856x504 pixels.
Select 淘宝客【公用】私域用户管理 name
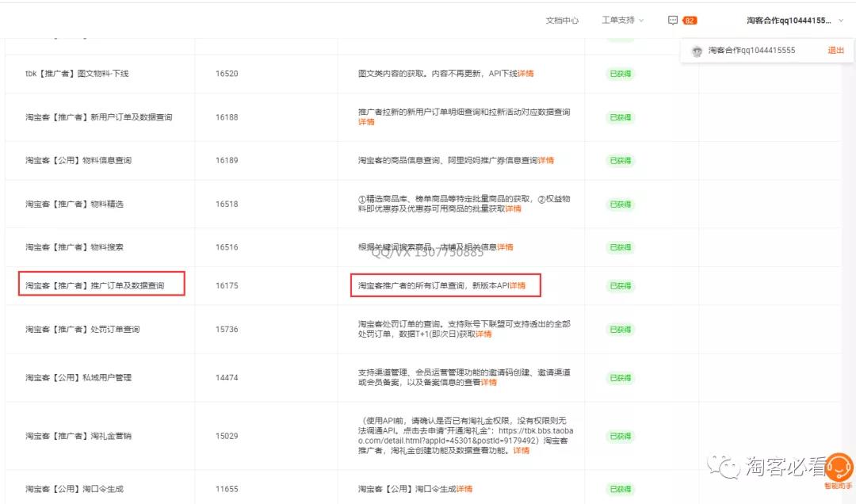[78, 377]
